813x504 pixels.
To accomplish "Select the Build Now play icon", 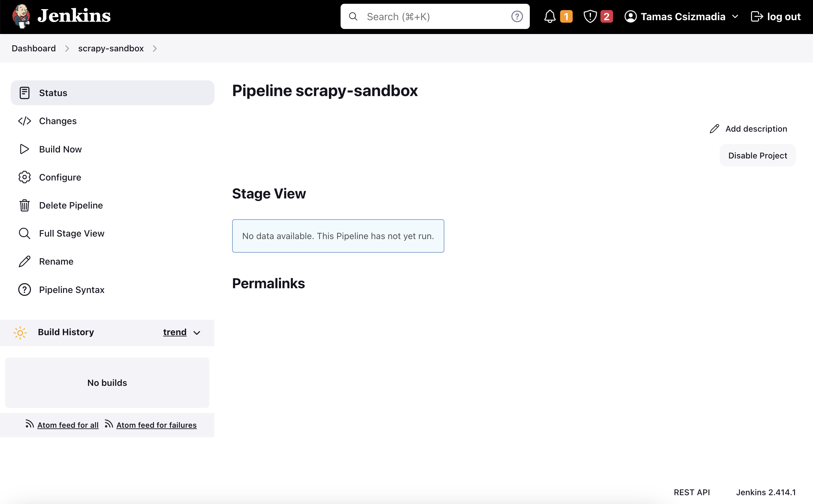I will [24, 149].
